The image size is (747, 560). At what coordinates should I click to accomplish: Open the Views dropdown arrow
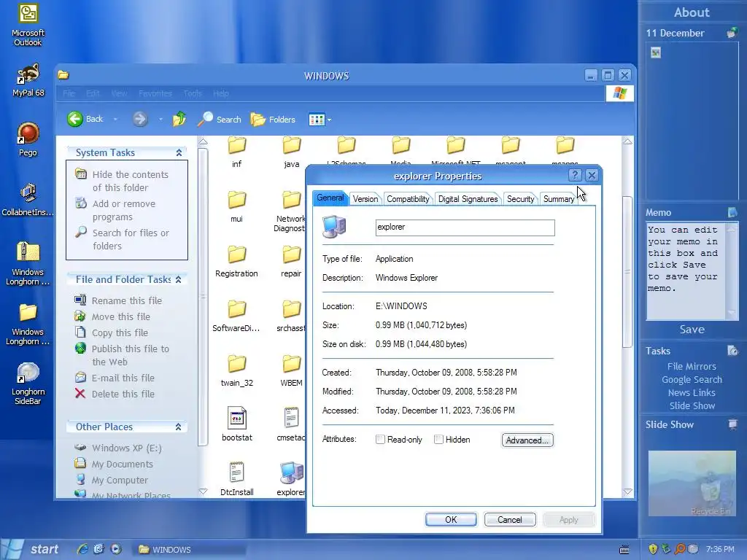[329, 120]
